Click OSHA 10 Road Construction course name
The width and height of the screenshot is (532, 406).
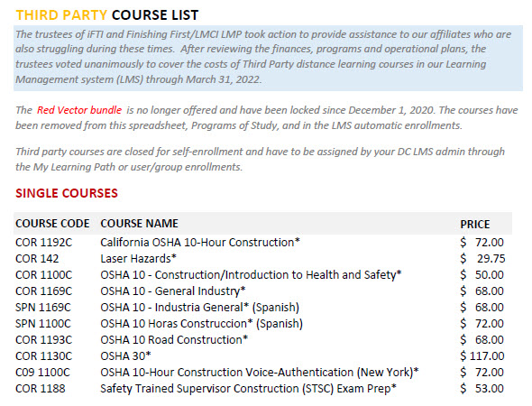tap(174, 340)
